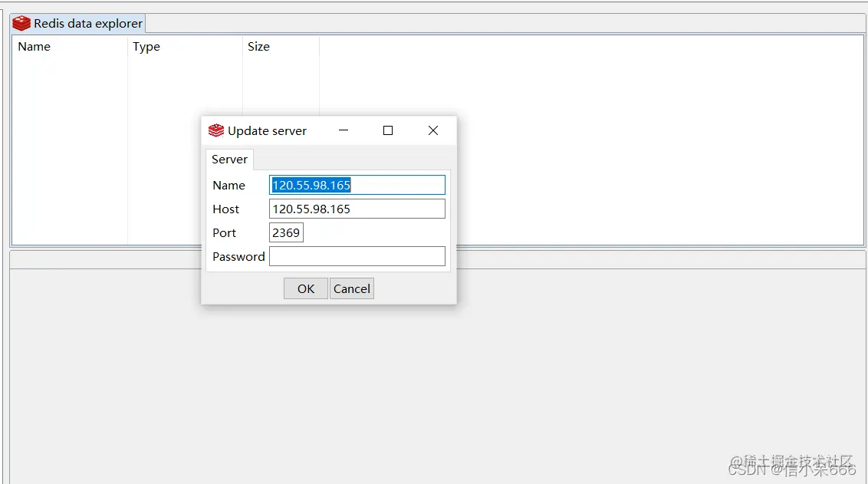Select the Redis data explorer tab
Screen dimensions: 868x484
pyautogui.click(x=78, y=23)
